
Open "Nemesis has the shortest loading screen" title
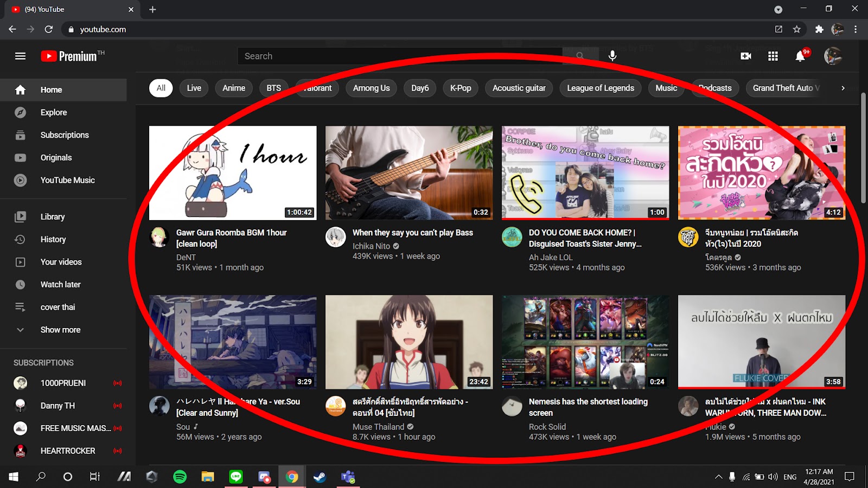point(588,407)
